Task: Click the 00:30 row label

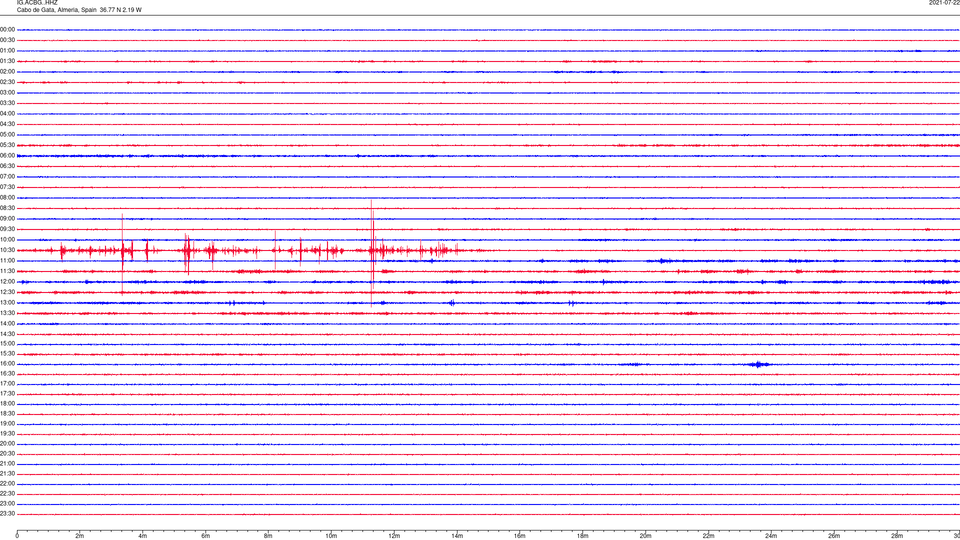Action: [x=7, y=40]
